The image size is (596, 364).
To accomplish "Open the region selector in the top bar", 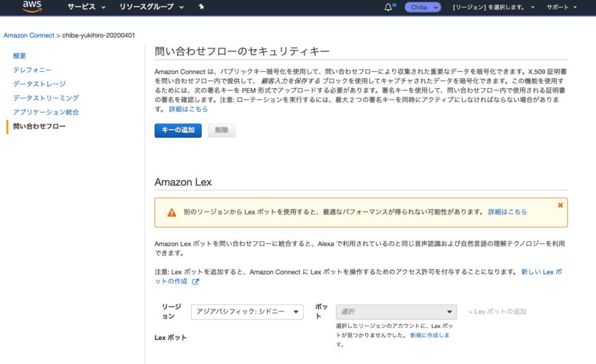I will [x=494, y=7].
